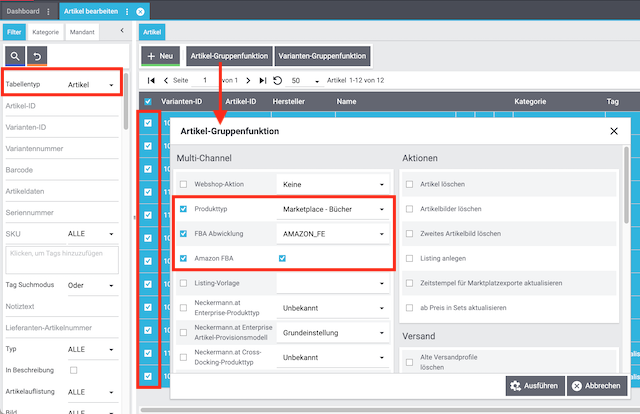640x414 pixels.
Task: Go to first page of article list
Action: coord(151,80)
